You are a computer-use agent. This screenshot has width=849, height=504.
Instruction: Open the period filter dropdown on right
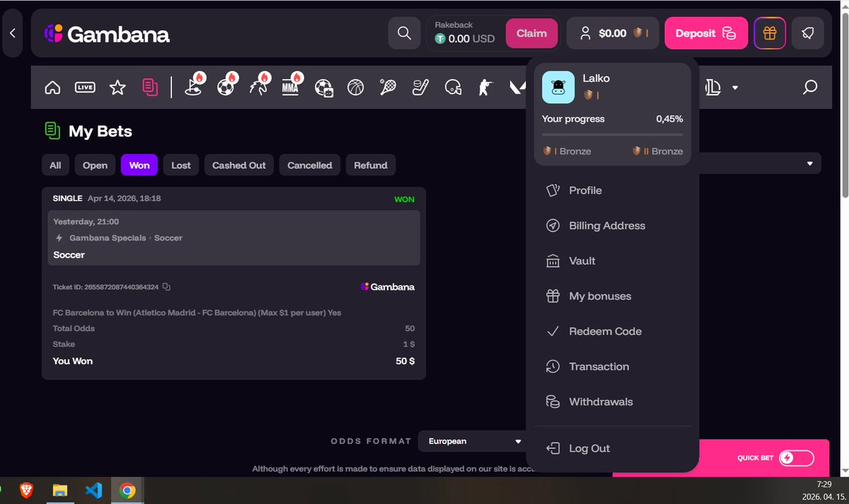coord(760,163)
